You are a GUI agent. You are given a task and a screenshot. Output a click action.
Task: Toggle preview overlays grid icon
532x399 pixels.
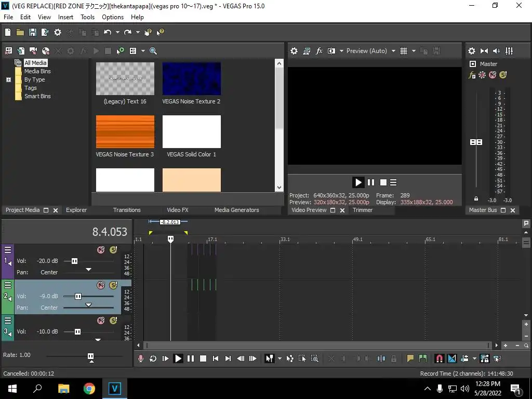click(x=403, y=51)
